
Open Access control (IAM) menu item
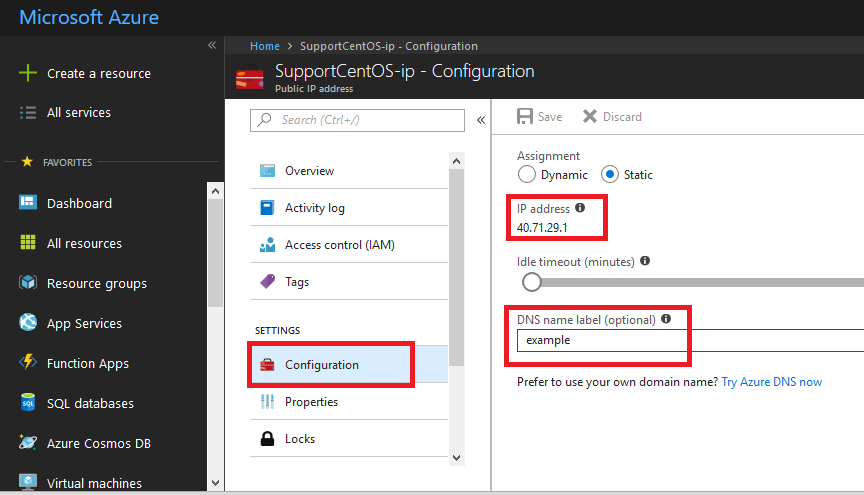(349, 245)
